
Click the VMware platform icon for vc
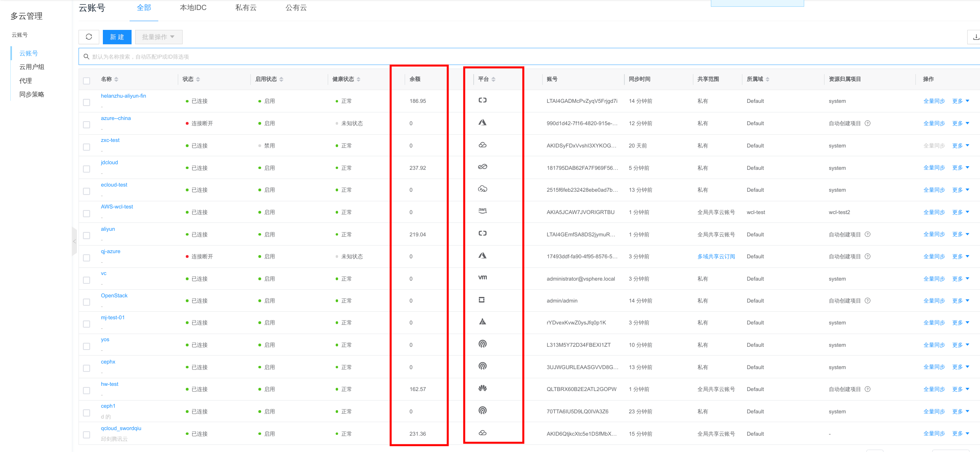pos(482,277)
